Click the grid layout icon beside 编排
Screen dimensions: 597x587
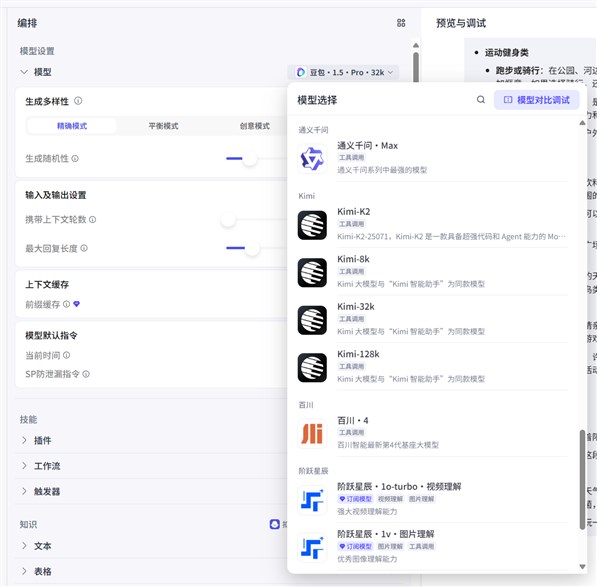[401, 23]
